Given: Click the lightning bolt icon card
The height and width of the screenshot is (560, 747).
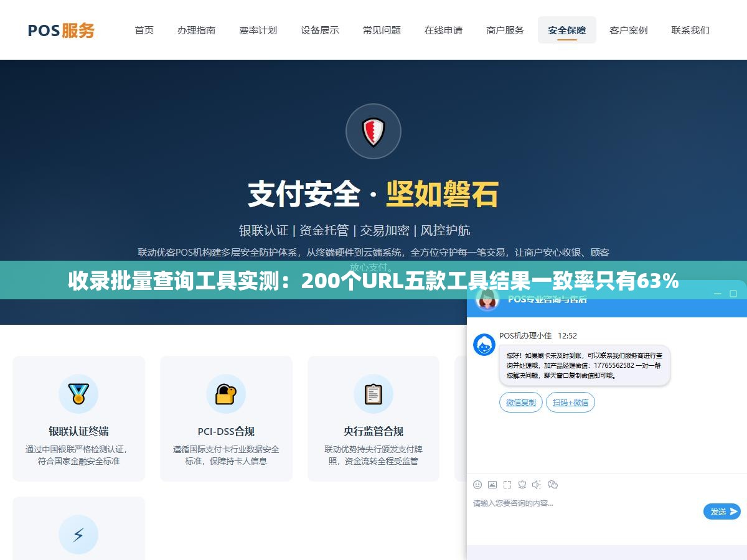Looking at the screenshot, I should (78, 534).
